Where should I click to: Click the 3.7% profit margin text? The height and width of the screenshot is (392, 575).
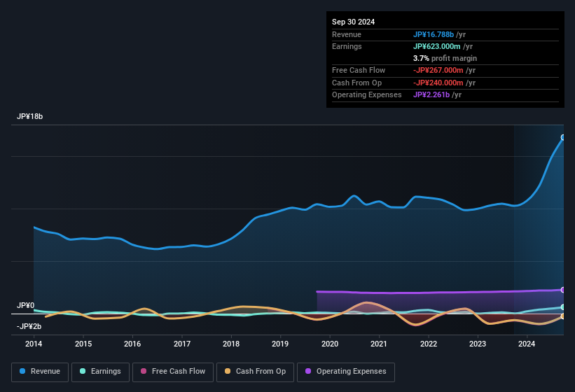tap(445, 58)
